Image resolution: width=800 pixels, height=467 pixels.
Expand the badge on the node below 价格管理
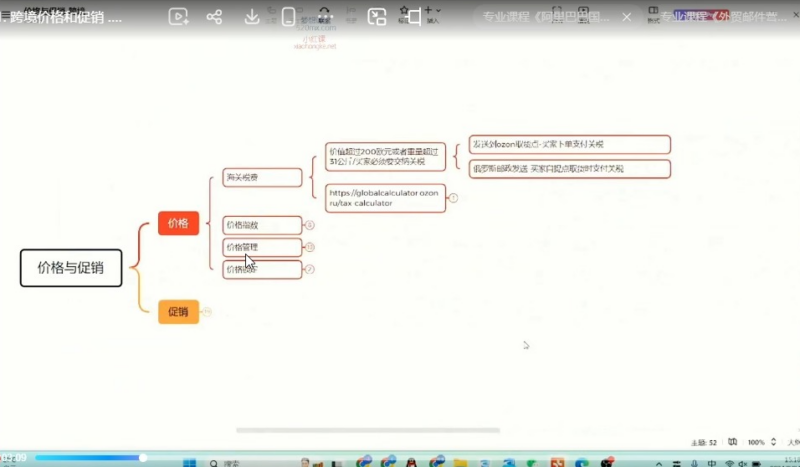tap(309, 269)
